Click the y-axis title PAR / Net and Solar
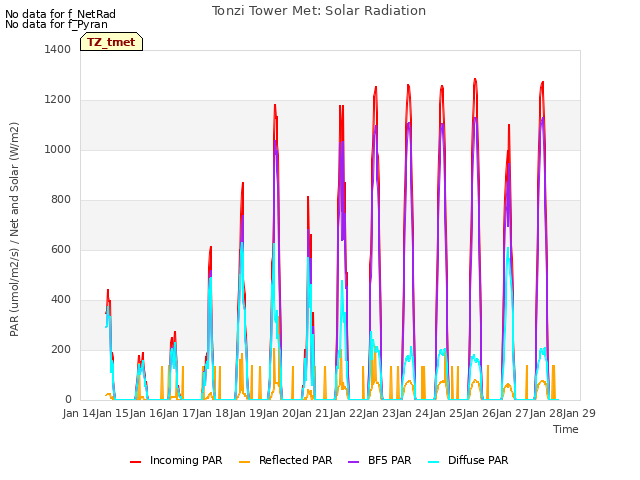The height and width of the screenshot is (480, 640). pos(14,229)
